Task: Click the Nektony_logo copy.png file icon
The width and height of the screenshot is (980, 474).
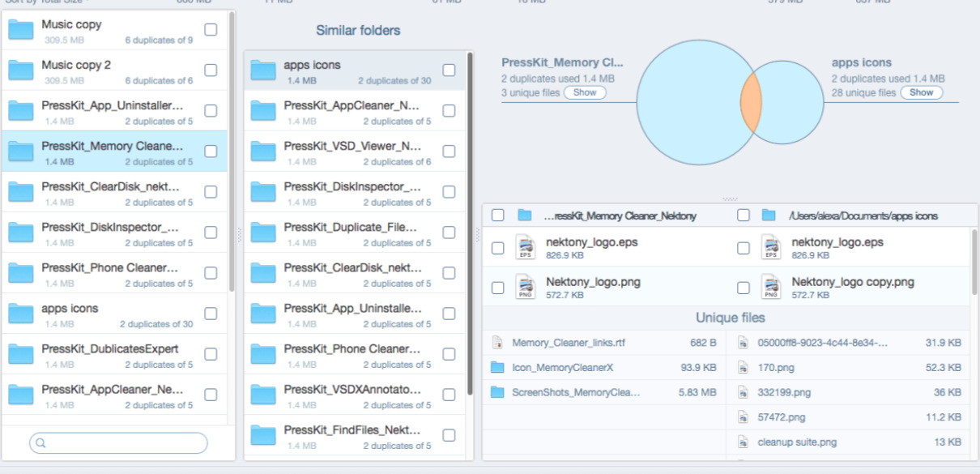Action: pos(771,288)
